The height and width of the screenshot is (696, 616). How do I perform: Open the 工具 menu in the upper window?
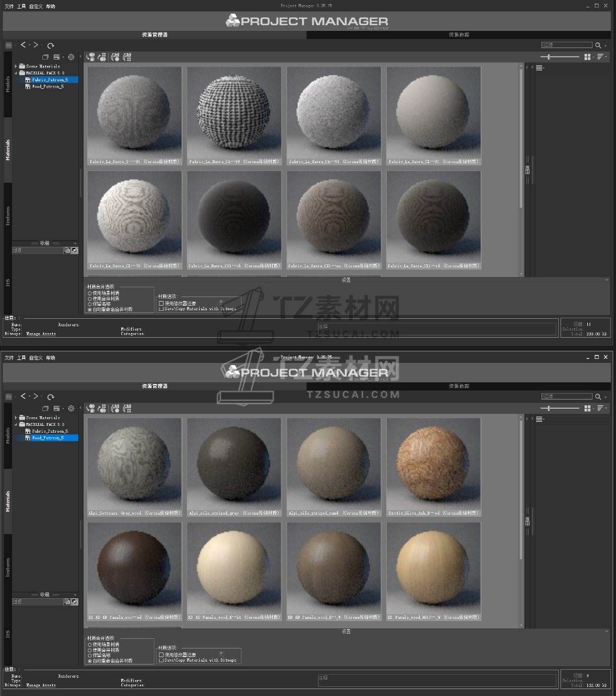click(21, 6)
